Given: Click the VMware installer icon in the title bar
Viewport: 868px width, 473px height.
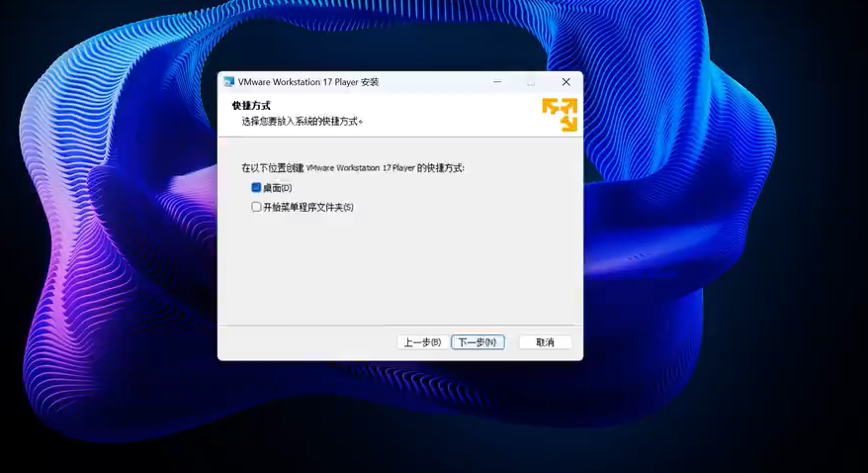Looking at the screenshot, I should (x=228, y=82).
